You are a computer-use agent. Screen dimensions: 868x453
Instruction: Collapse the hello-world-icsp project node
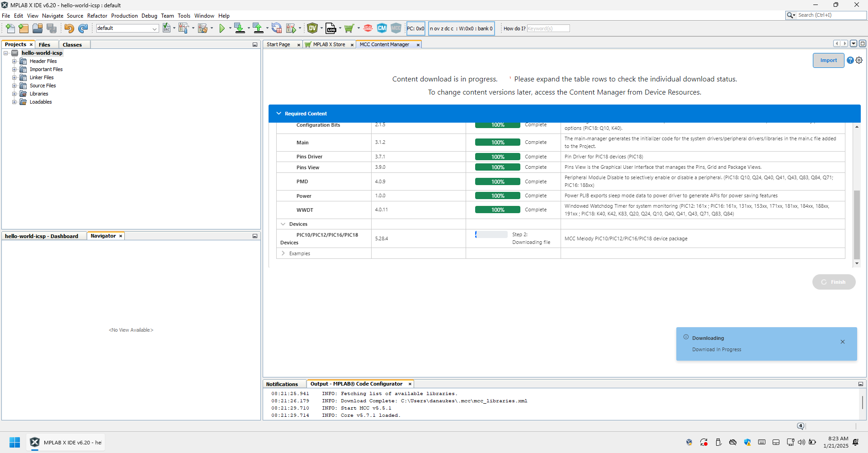click(x=6, y=53)
